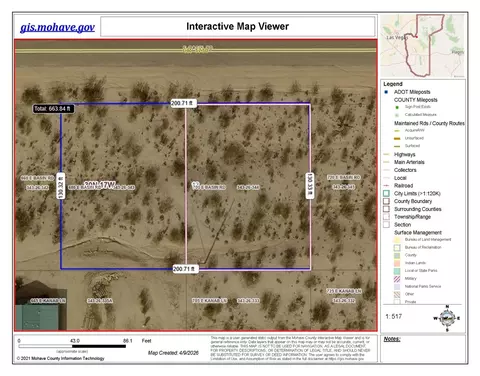Screen dimensions: 480x376
Task: Click the 725 E KANAB LN parcel label
Action: pyautogui.click(x=344, y=291)
